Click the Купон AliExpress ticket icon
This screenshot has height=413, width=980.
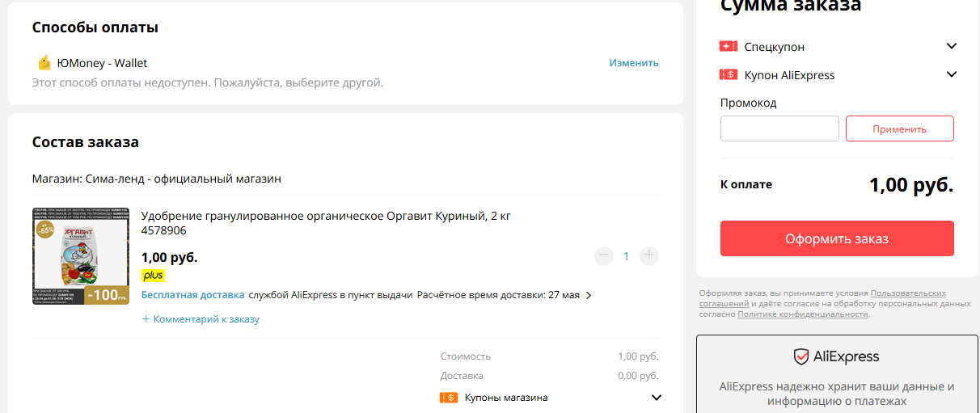coord(728,74)
